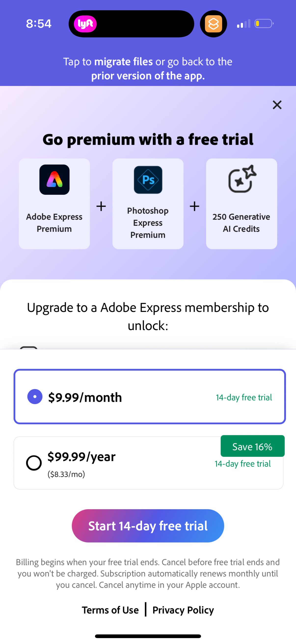Tap the Photoshop Express Premium icon
The image size is (296, 644).
click(x=148, y=180)
